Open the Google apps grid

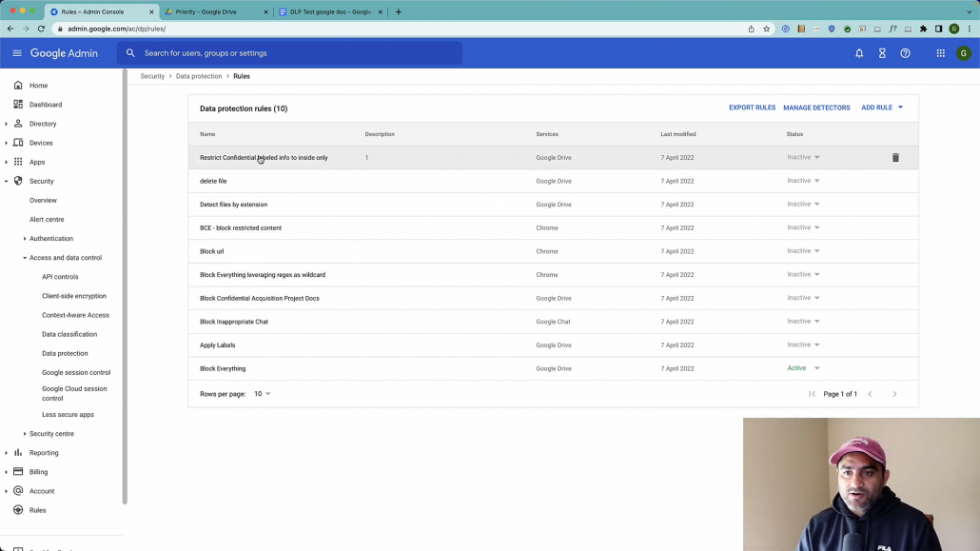(x=941, y=53)
